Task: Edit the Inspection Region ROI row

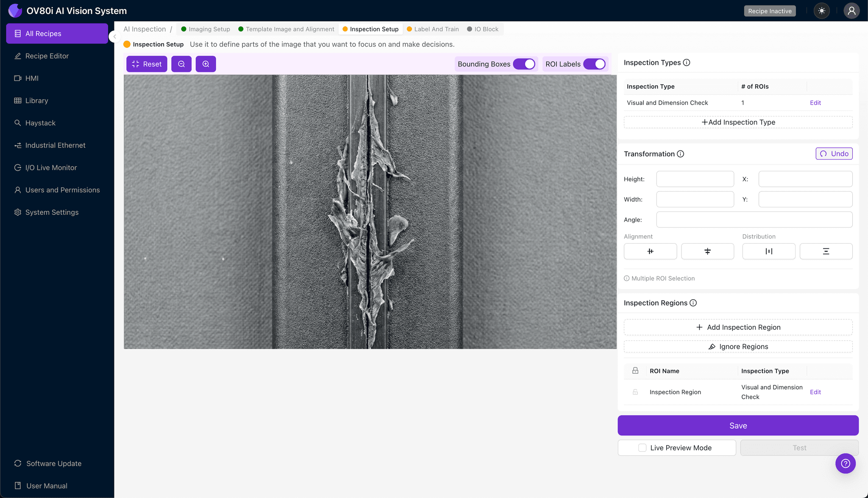Action: click(815, 392)
